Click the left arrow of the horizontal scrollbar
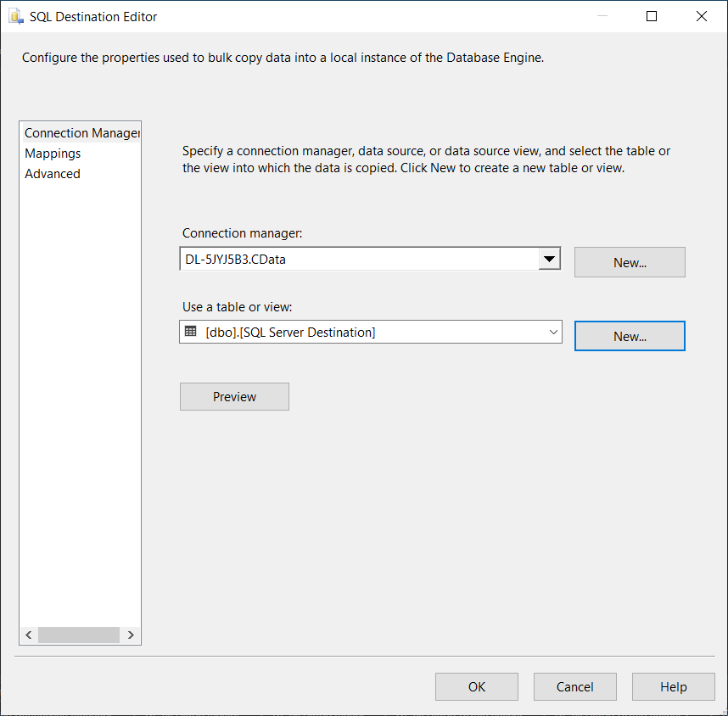 pos(28,635)
